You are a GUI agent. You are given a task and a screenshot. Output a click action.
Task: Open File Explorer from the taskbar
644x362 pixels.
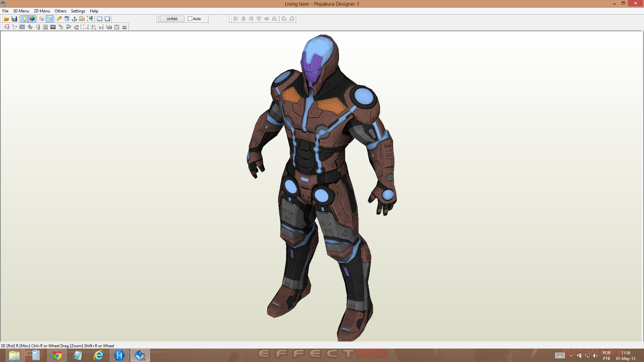tap(14, 355)
